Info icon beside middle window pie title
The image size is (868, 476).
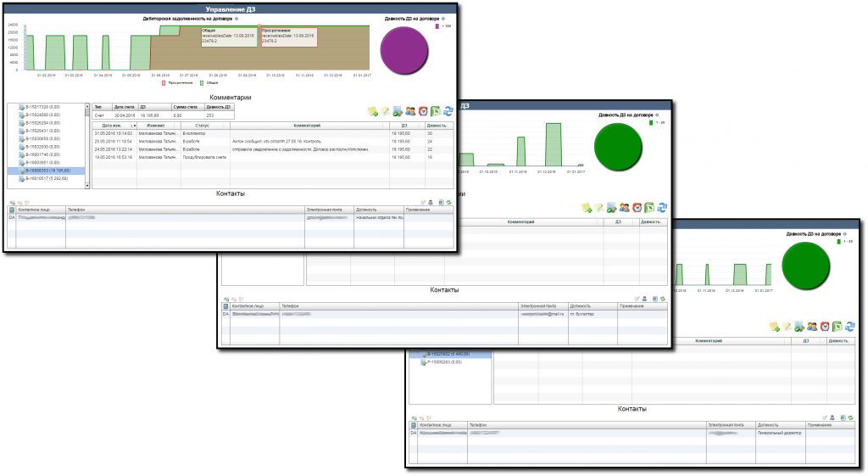(657, 115)
